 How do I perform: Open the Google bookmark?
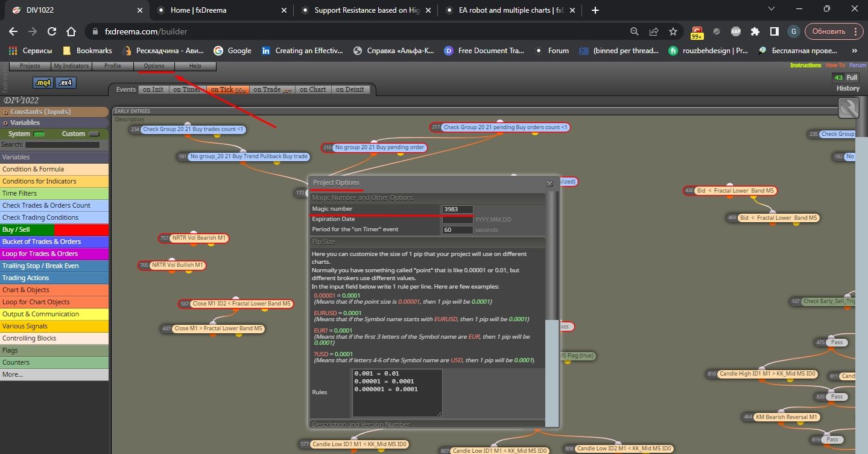232,51
